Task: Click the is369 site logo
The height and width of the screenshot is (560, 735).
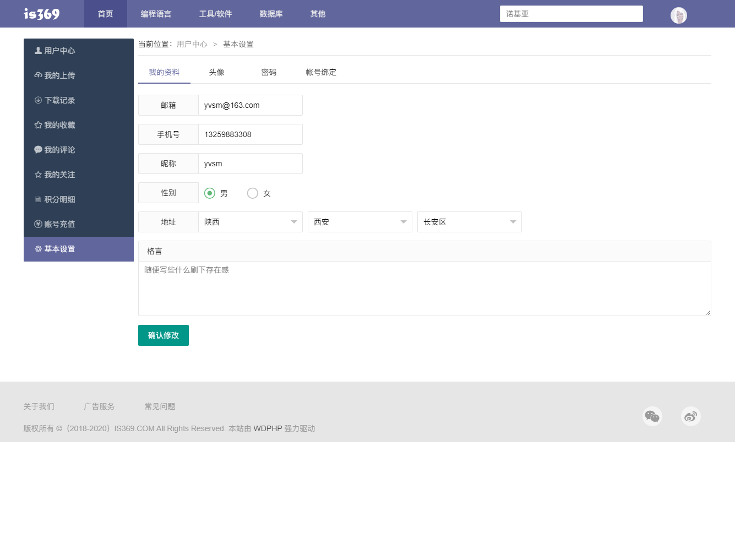Action: tap(42, 14)
